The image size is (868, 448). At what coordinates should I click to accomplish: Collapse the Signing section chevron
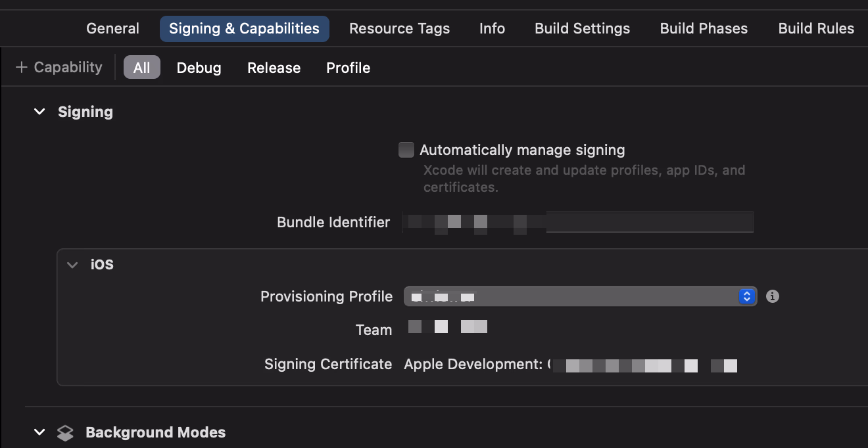coord(39,112)
